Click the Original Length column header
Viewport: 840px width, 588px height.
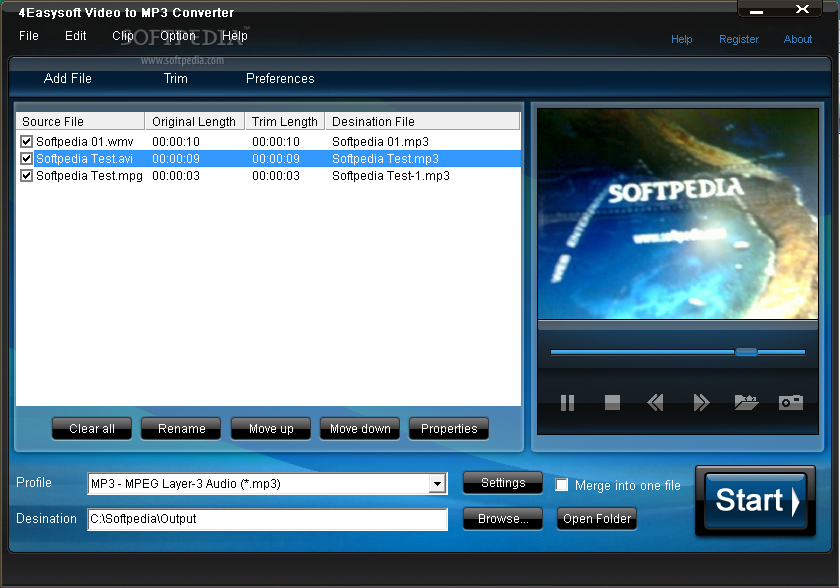pyautogui.click(x=195, y=122)
